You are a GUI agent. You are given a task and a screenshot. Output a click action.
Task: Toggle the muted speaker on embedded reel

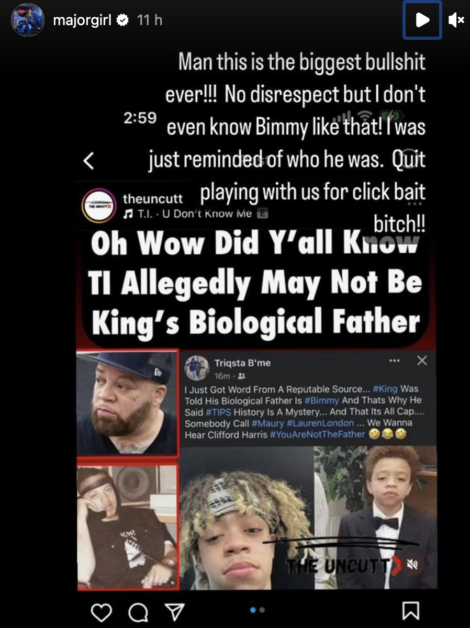coord(412,564)
